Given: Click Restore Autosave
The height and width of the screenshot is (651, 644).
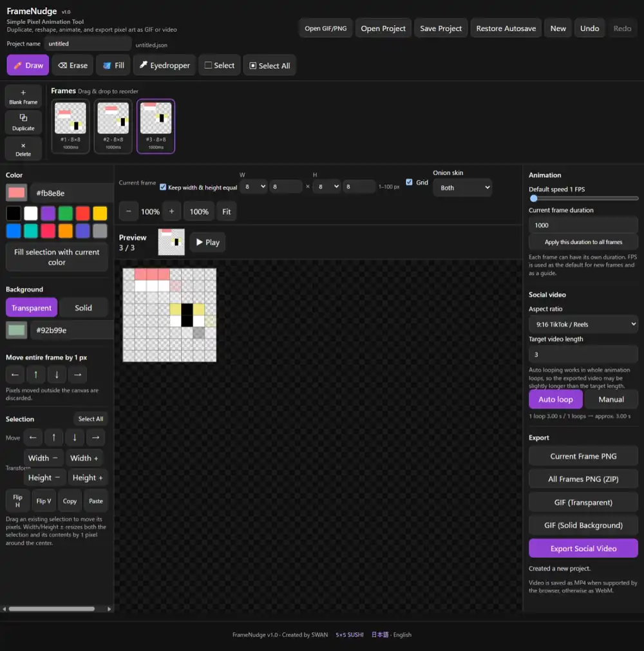Looking at the screenshot, I should (506, 28).
